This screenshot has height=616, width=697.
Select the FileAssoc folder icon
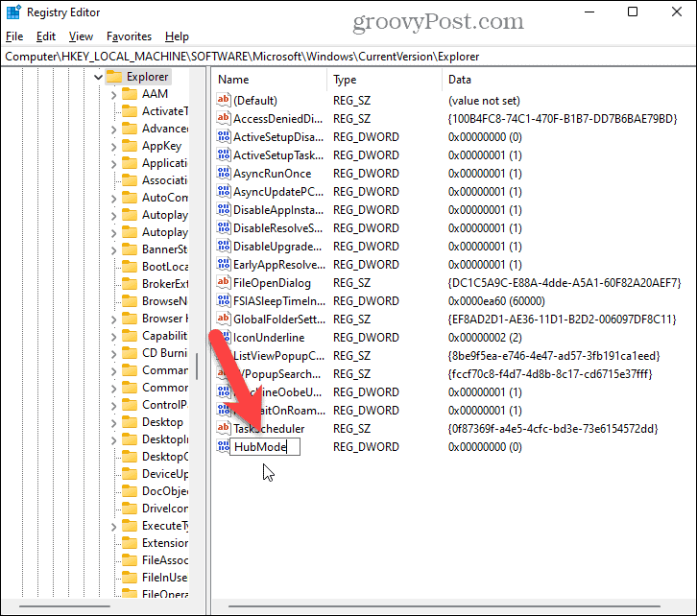(x=130, y=560)
